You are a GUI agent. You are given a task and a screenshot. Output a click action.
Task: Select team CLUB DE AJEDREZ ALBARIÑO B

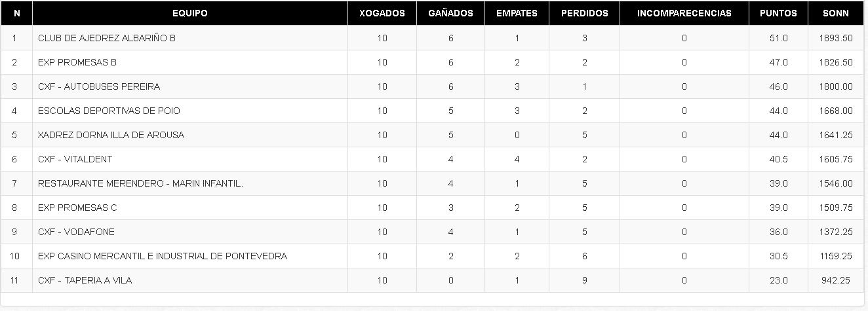(x=107, y=38)
